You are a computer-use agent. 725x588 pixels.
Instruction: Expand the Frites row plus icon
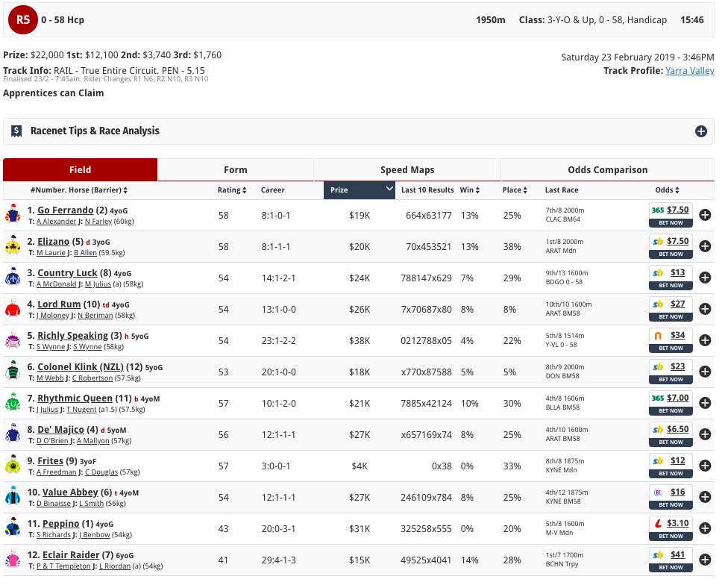tap(705, 466)
